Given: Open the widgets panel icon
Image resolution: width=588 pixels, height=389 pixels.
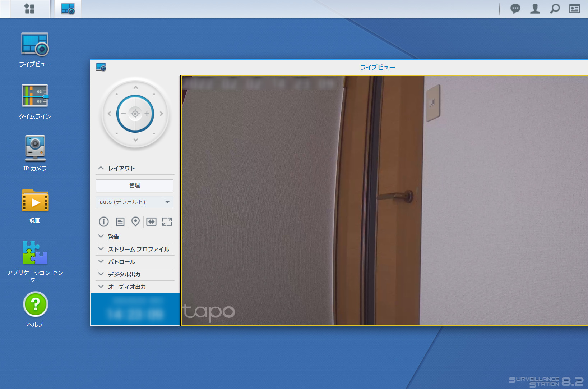Looking at the screenshot, I should pos(575,9).
